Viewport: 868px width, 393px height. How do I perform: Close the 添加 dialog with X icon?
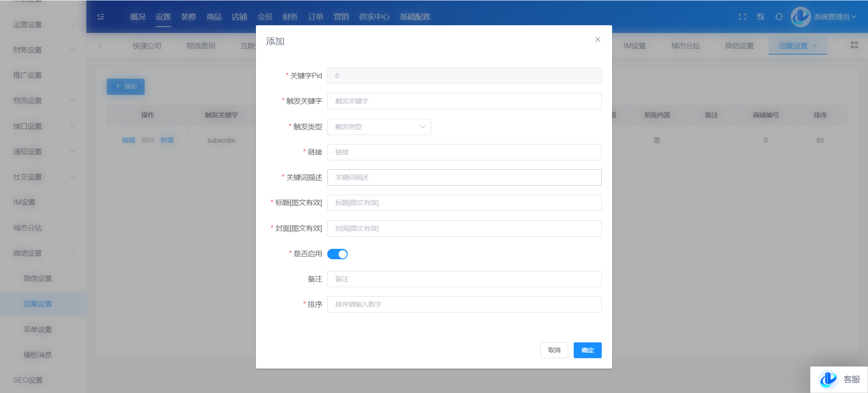[598, 40]
